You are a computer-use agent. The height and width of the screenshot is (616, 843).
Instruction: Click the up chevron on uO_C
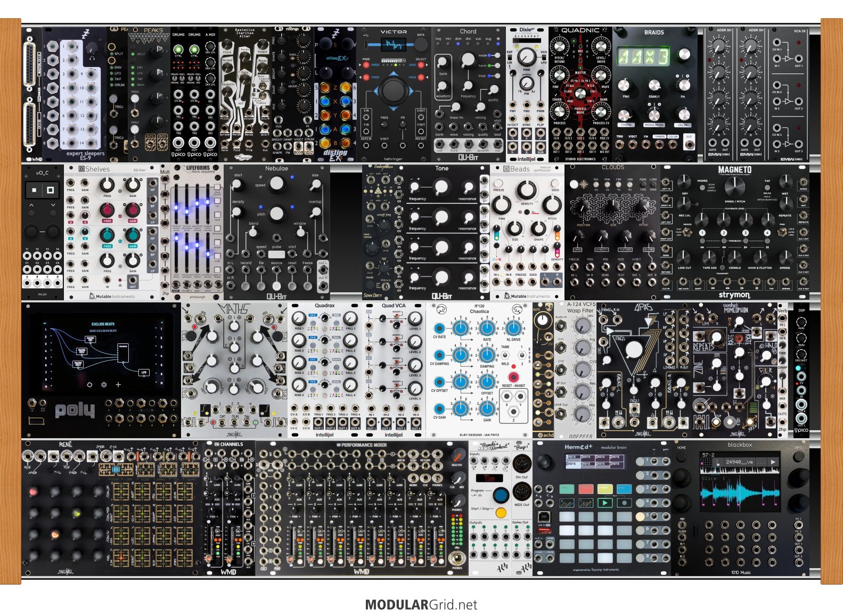tap(32, 205)
